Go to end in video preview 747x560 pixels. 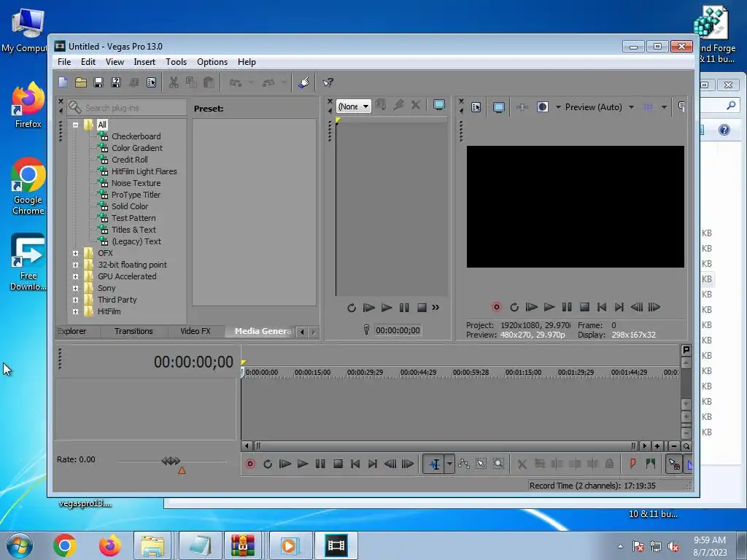tap(619, 307)
